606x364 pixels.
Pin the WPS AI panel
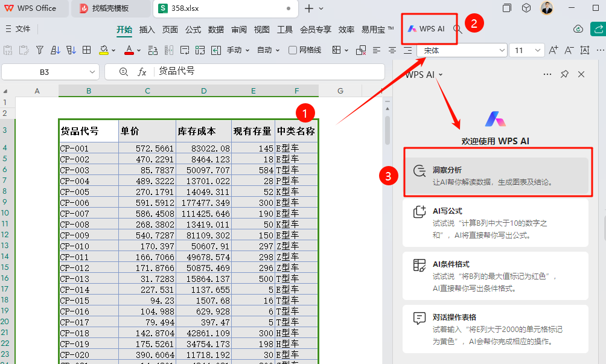pyautogui.click(x=564, y=74)
